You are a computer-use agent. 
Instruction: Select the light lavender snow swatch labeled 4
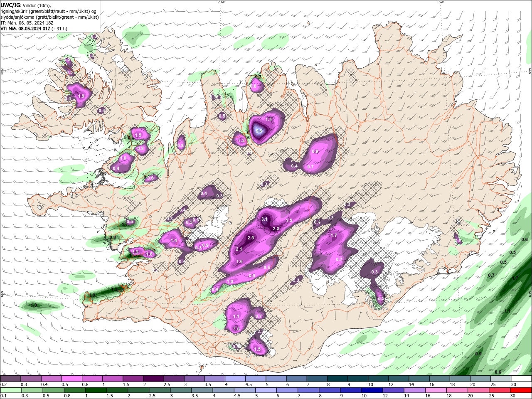click(235, 379)
